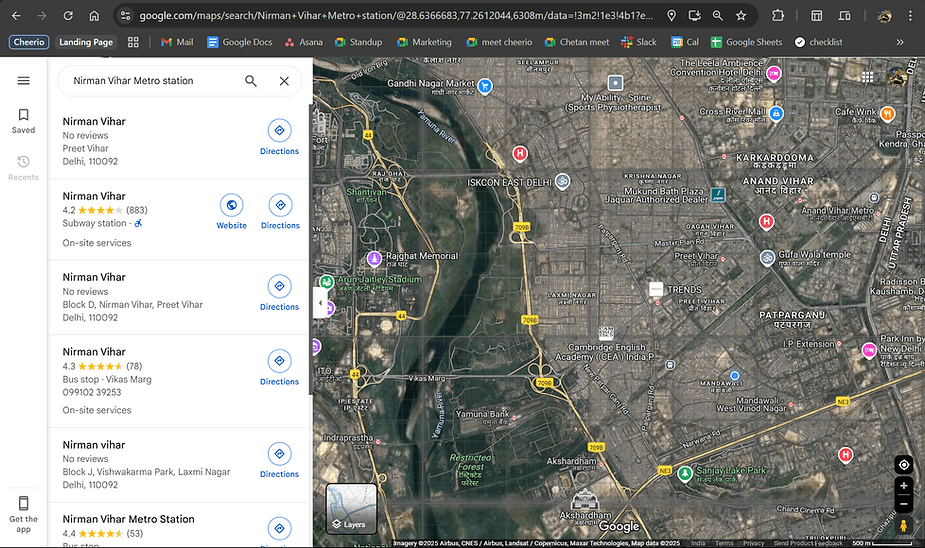Click the Rajghat Memorial pin
The width and height of the screenshot is (925, 548).
click(374, 258)
